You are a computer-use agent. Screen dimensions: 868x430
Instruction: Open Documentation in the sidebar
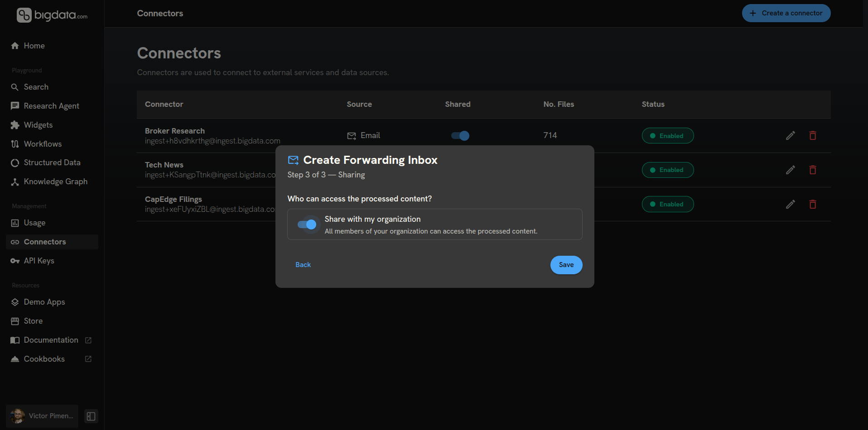[52, 340]
